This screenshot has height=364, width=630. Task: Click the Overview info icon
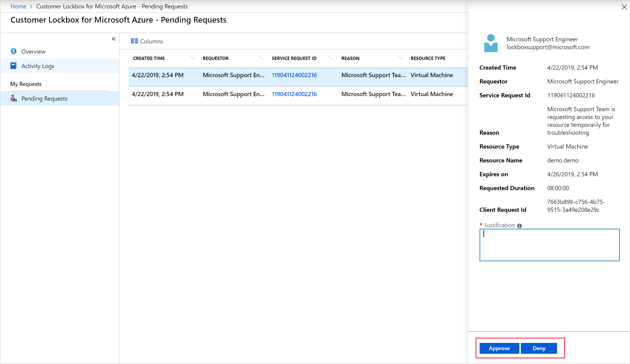click(14, 51)
